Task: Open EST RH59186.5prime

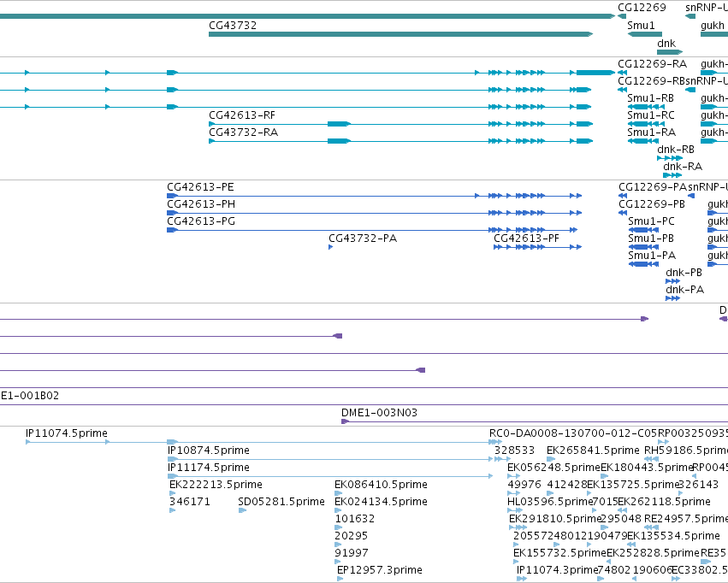Action: [x=686, y=450]
